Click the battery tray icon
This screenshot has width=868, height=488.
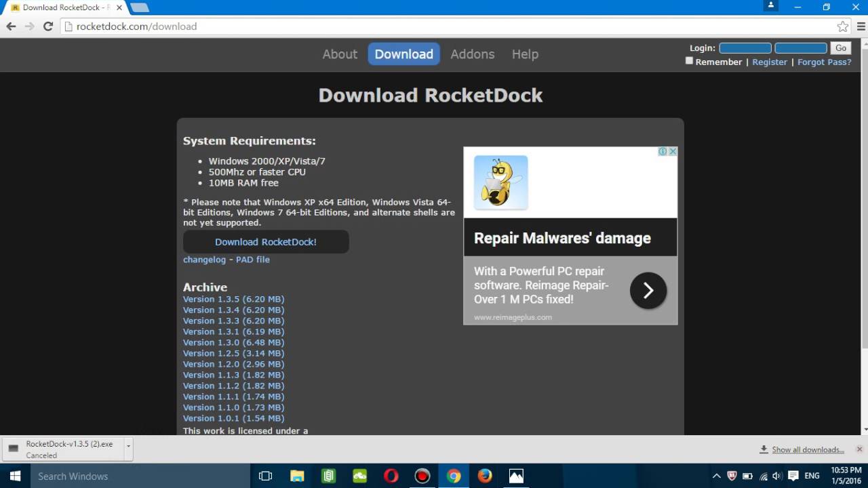click(x=748, y=476)
